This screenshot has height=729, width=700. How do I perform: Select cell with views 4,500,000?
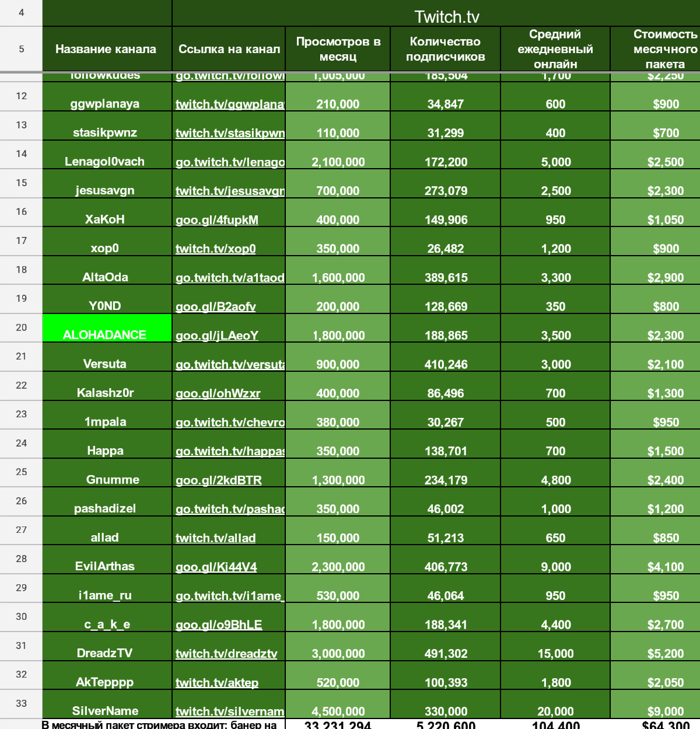(338, 704)
